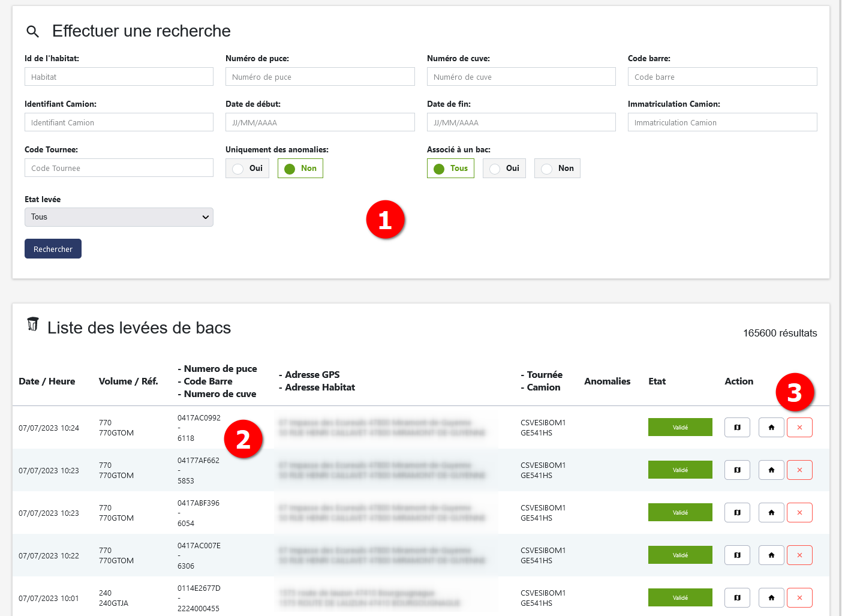
Task: Focus the Code barre input field
Action: point(722,77)
